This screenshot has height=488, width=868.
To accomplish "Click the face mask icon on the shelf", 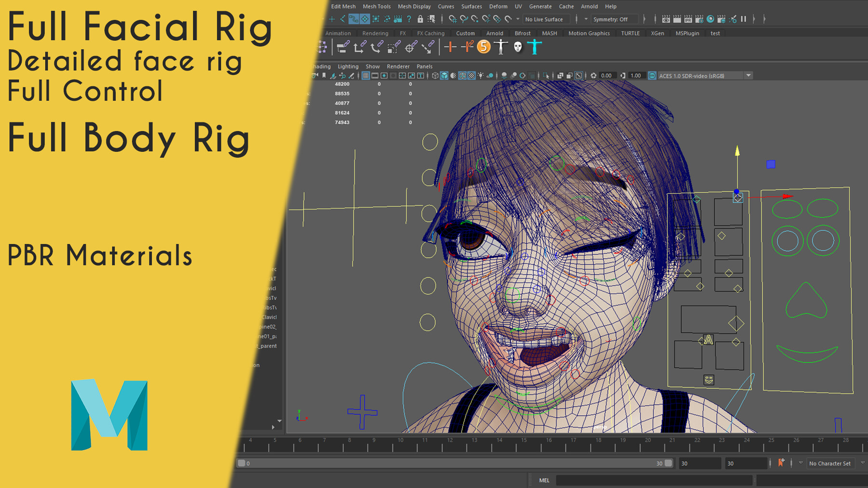I will click(x=518, y=47).
